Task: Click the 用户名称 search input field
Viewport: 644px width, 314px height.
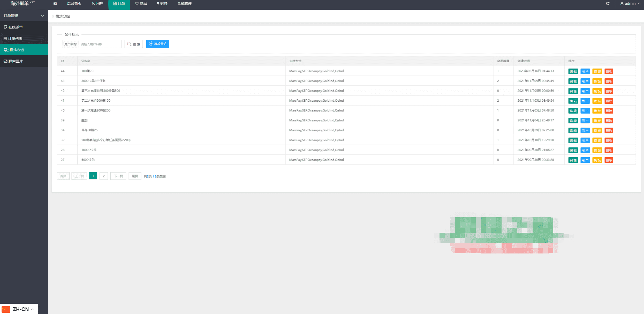Action: 100,44
